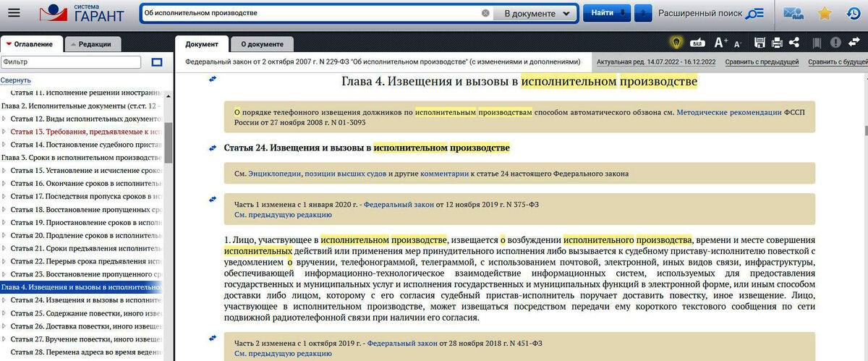Screen dimensions: 868x361
Task: Click the exclamation mark control icon
Action: click(835, 43)
